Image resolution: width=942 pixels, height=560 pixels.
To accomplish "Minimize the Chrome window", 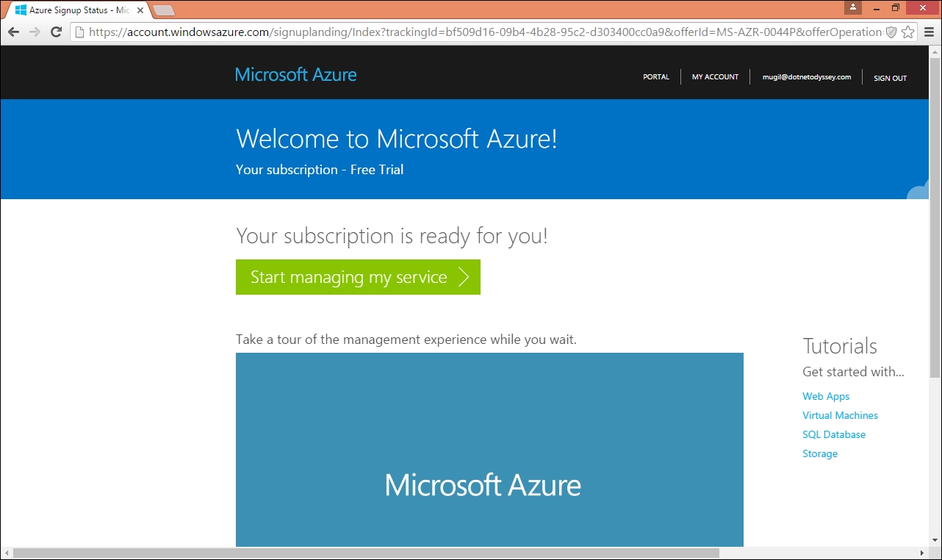I will point(874,7).
